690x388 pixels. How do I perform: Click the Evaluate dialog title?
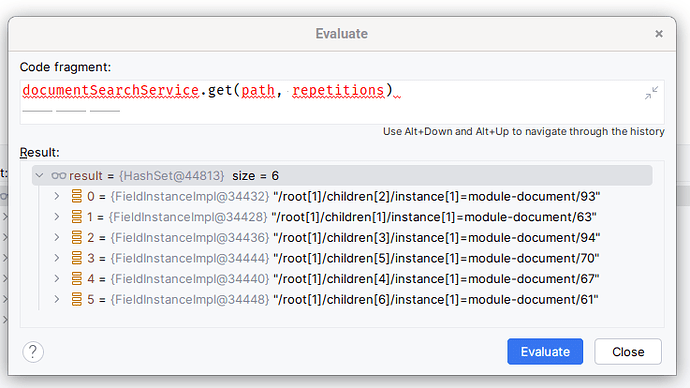tap(341, 34)
